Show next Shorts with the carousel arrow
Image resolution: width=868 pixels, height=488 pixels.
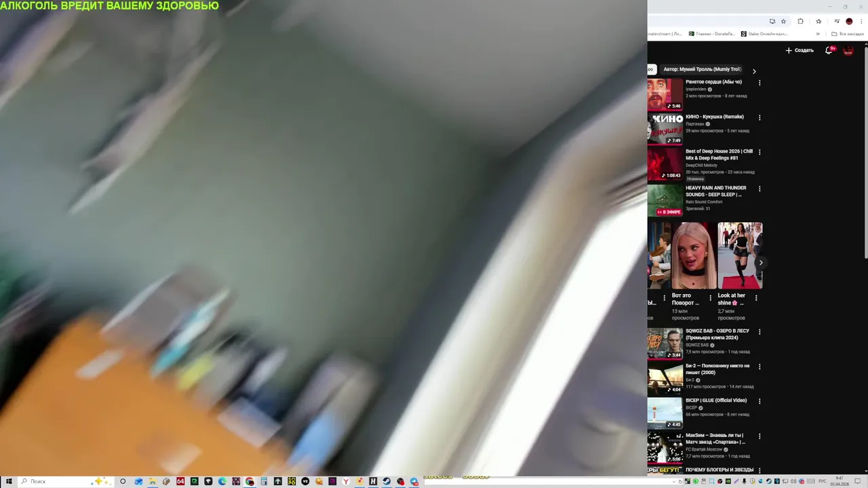pyautogui.click(x=761, y=262)
